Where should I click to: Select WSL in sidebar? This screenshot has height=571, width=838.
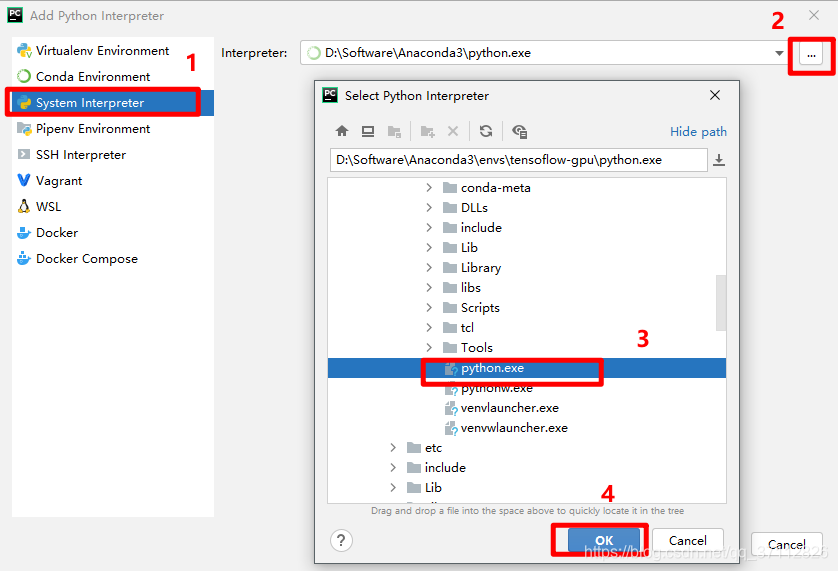(x=113, y=206)
